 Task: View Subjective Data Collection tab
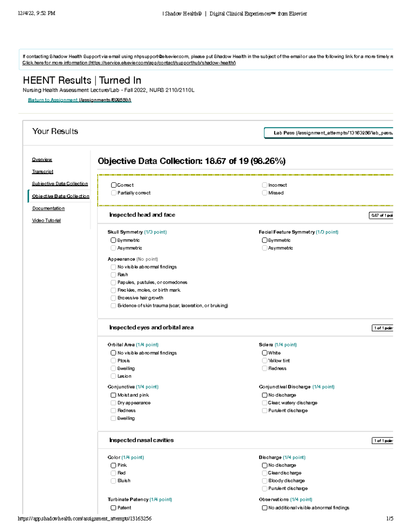(60, 184)
